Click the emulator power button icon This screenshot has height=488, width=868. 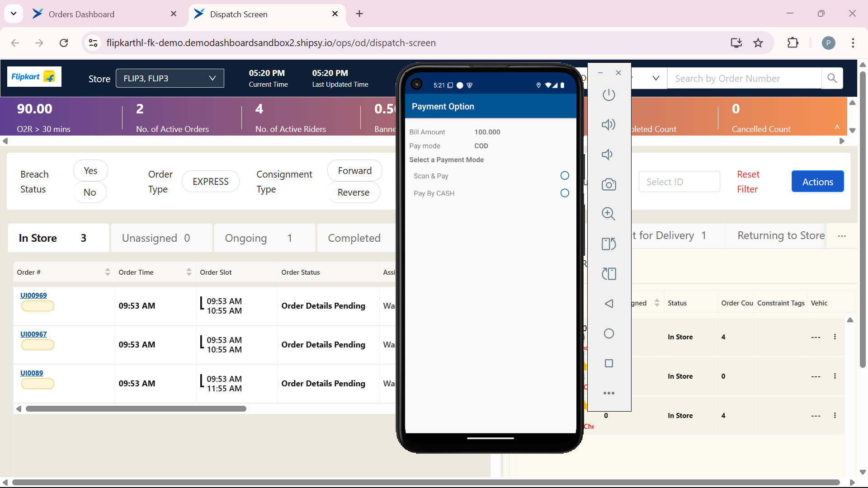pyautogui.click(x=609, y=95)
